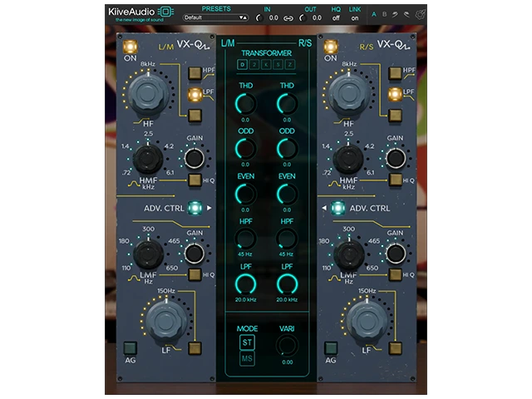Click the KiiveAudio chip logo icon
Screen dimensions: 532x399
click(165, 12)
